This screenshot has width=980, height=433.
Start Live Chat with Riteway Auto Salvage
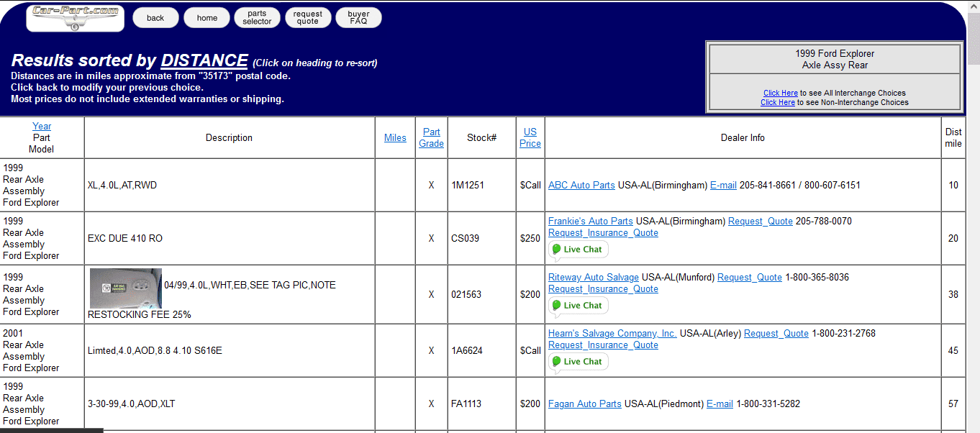click(579, 306)
